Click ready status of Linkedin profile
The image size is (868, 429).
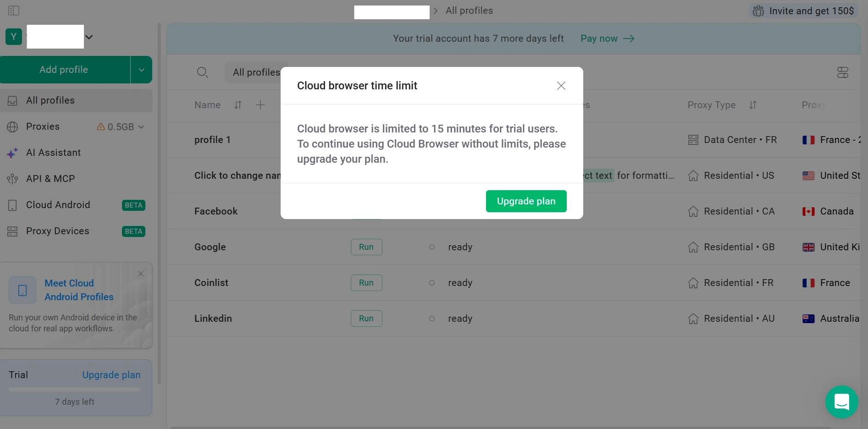(460, 319)
